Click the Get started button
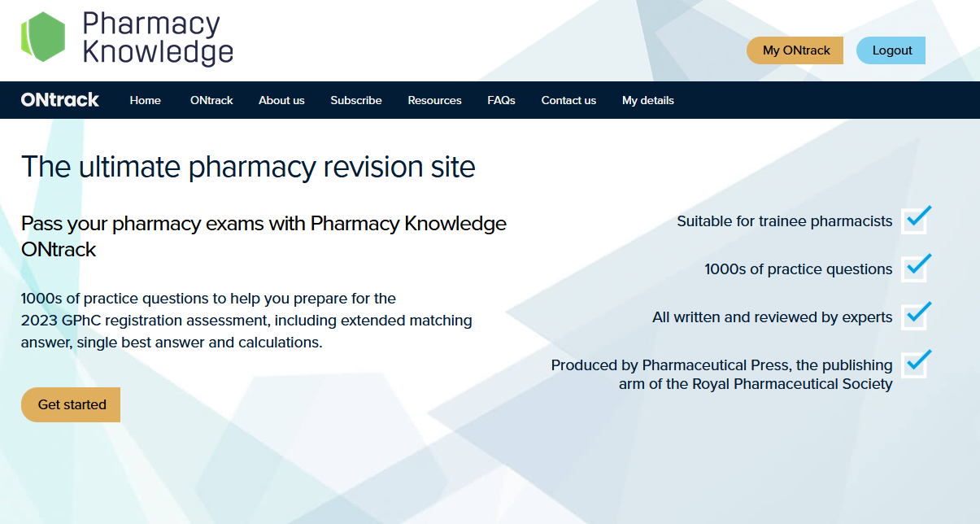The image size is (980, 524). pos(72,404)
